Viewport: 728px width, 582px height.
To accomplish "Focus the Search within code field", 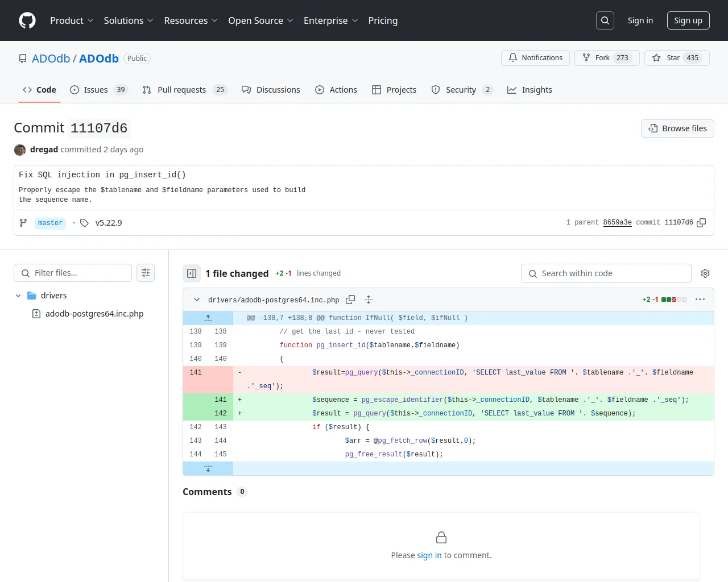I will [606, 273].
